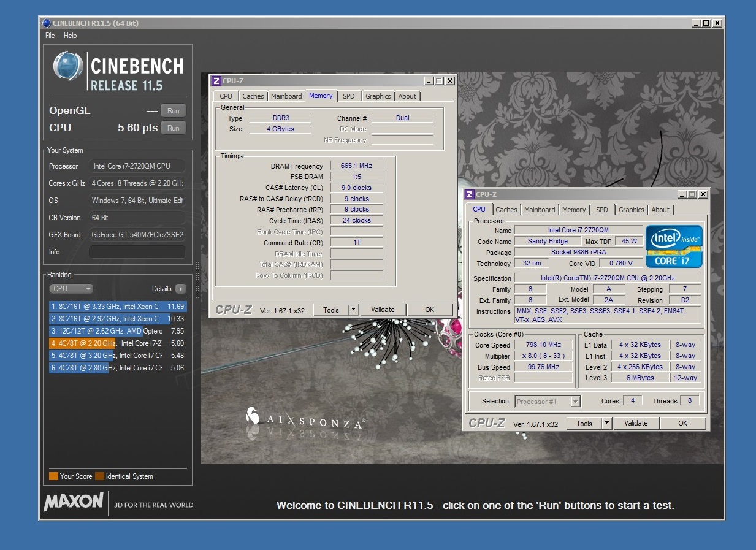
Task: Select ranking entry 4C/8T @ 3.20 GHz
Action: point(117,356)
